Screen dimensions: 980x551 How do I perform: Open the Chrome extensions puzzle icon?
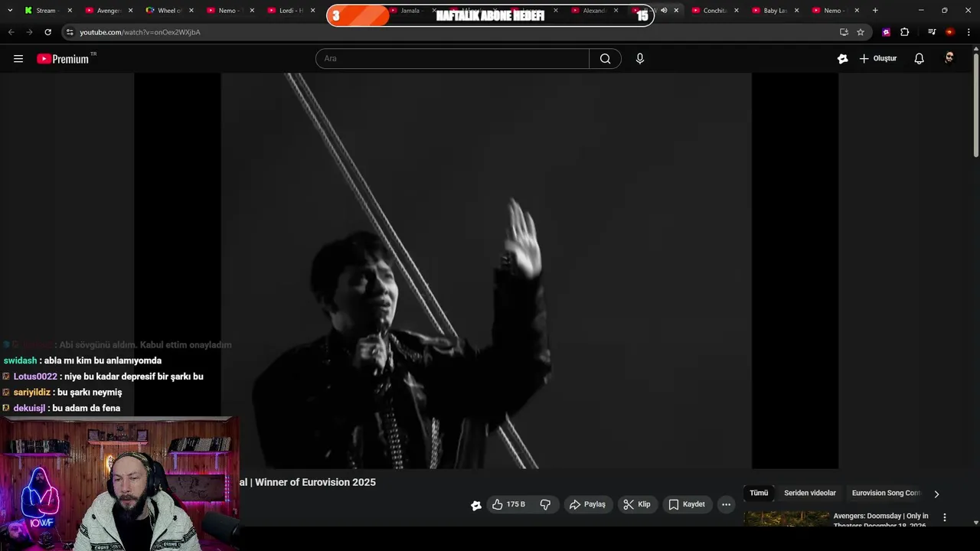click(904, 32)
